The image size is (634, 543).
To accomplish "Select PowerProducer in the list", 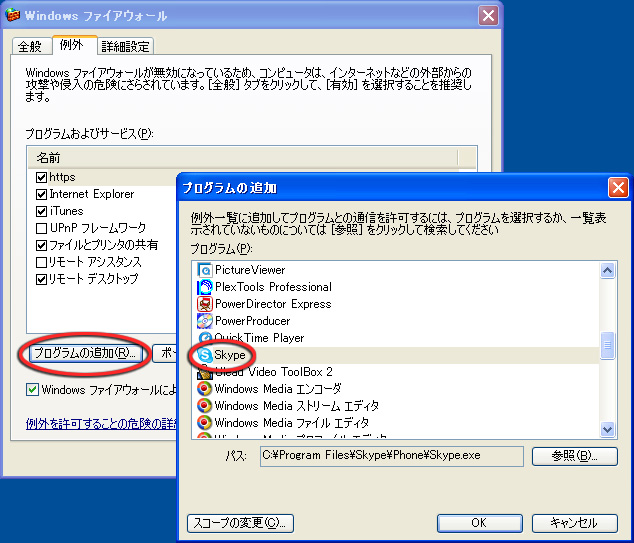I will (252, 321).
